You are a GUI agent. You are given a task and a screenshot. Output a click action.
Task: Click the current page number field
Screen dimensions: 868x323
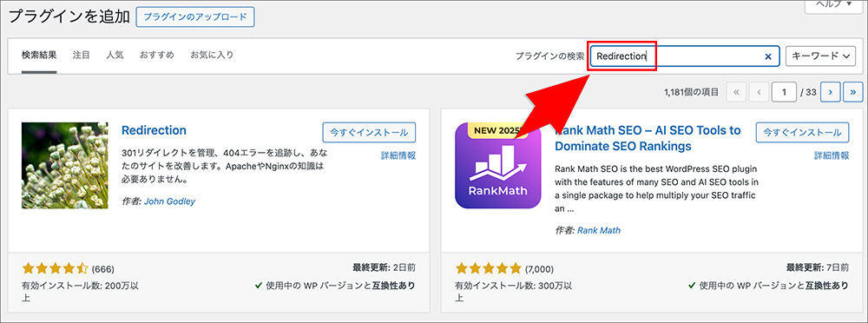tap(785, 93)
